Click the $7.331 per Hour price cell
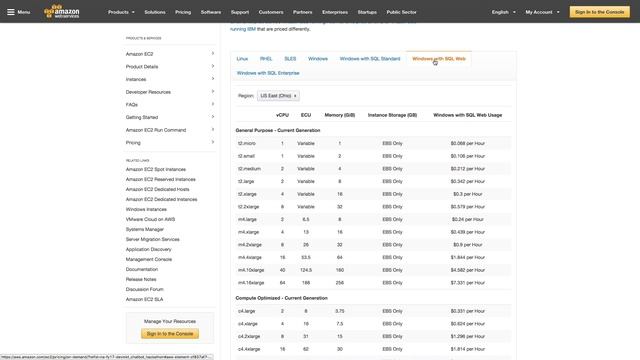The width and height of the screenshot is (640, 360). [467, 282]
